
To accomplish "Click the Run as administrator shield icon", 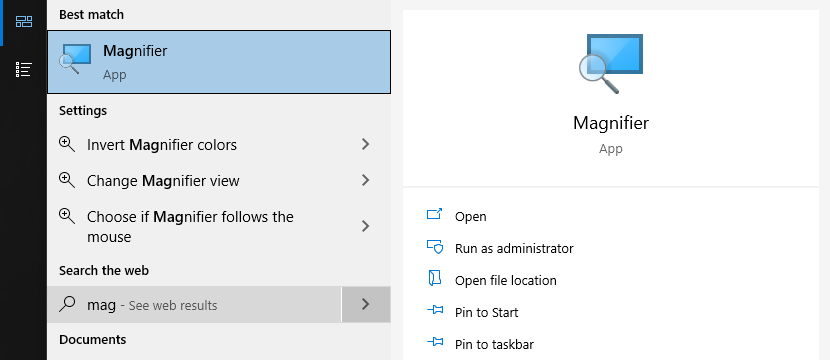I will pyautogui.click(x=434, y=247).
